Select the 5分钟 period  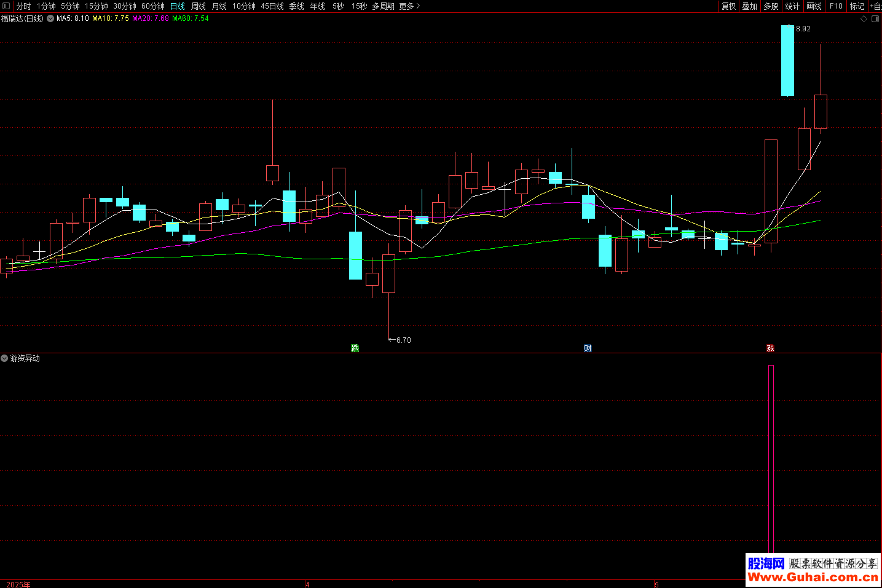[x=70, y=6]
